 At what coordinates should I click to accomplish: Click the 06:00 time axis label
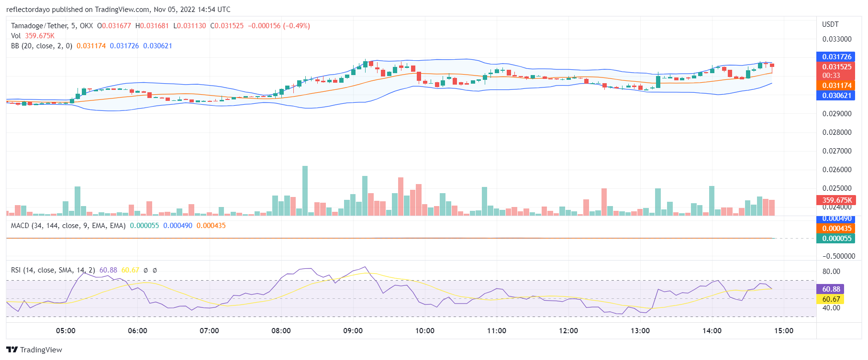click(x=137, y=331)
